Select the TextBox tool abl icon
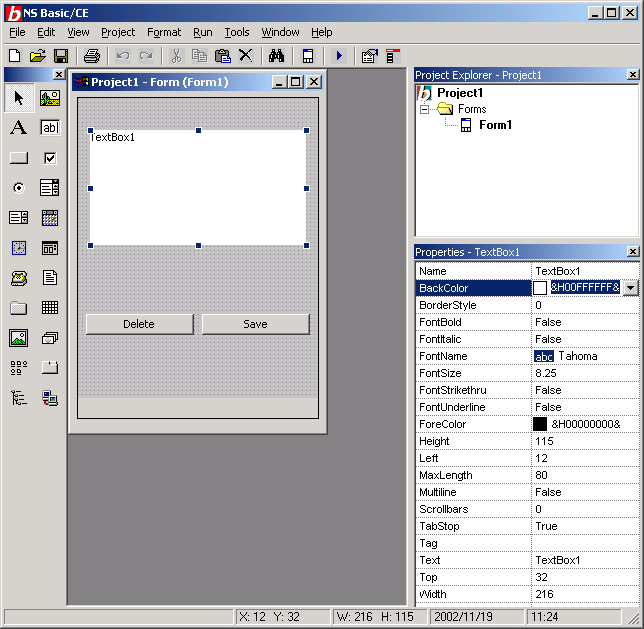This screenshot has height=629, width=644. tap(50, 127)
